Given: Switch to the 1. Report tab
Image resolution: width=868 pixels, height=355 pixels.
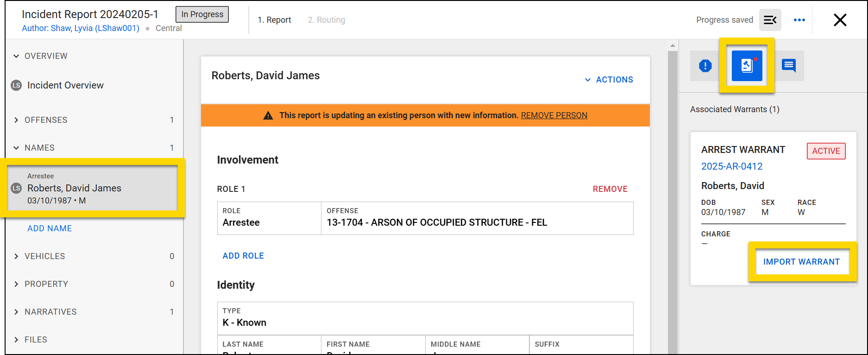Looking at the screenshot, I should [274, 20].
